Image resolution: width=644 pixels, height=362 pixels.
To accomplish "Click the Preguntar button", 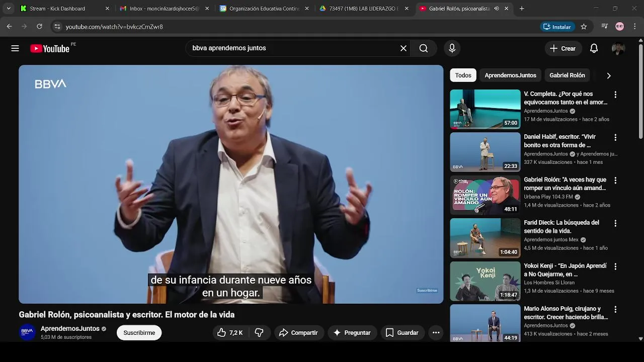I will point(352,333).
